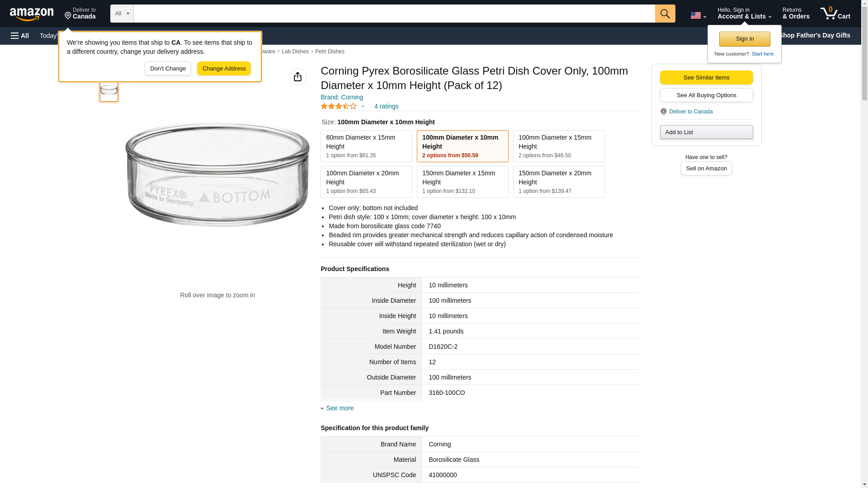
Task: Click the product thumbnail image
Action: tap(109, 90)
